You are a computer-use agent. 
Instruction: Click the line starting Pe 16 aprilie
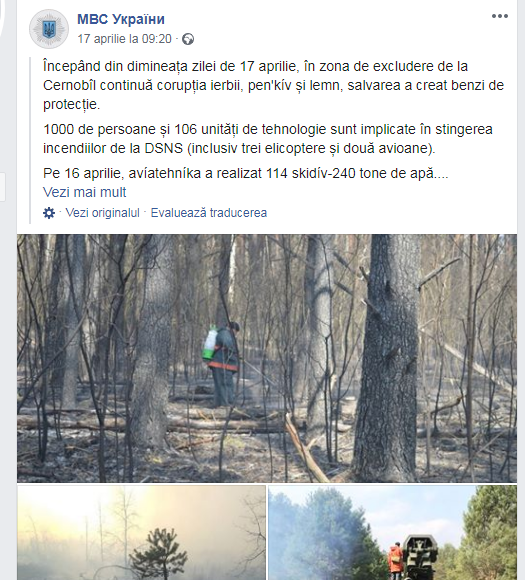(x=246, y=173)
